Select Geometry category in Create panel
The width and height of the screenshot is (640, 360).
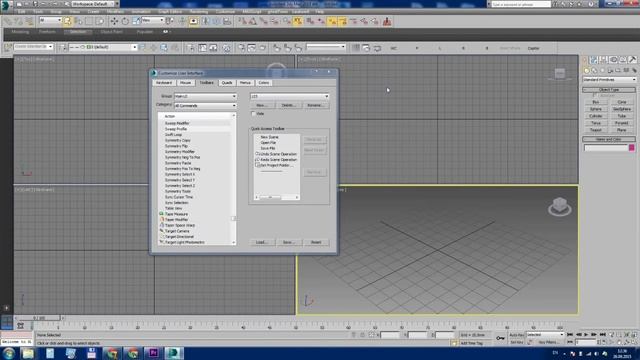click(x=587, y=70)
